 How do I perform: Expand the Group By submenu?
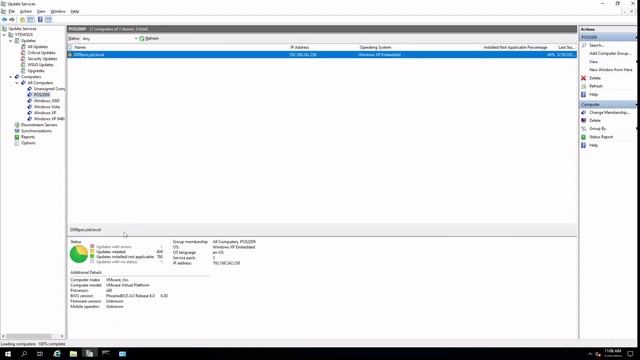click(598, 129)
